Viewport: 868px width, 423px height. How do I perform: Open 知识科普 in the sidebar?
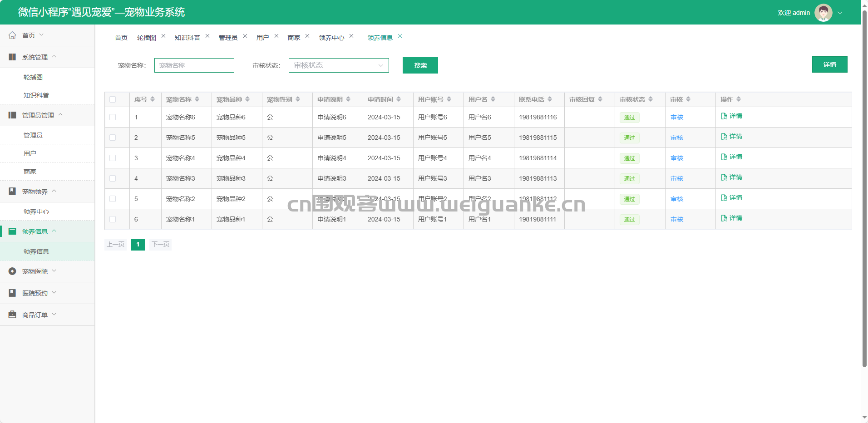pos(36,95)
